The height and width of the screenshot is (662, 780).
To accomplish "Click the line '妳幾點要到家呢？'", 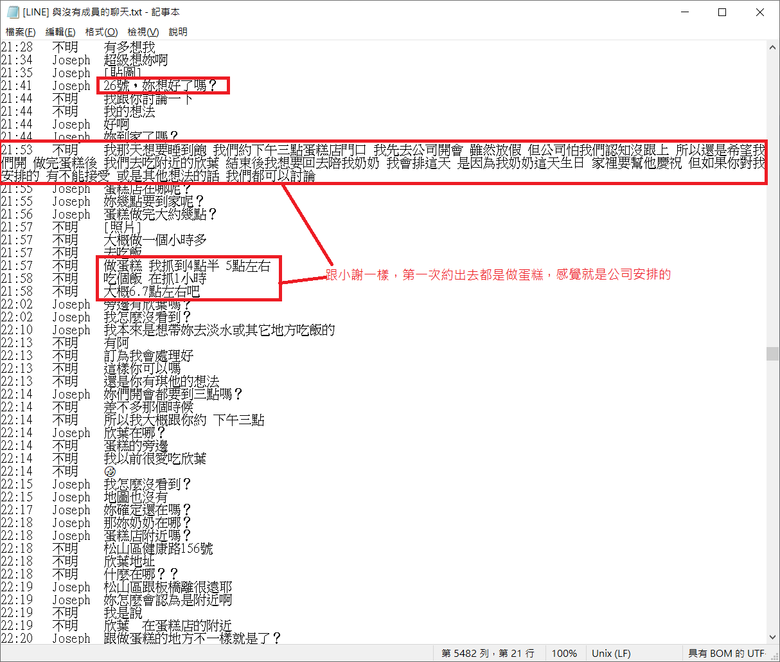I will (x=154, y=201).
